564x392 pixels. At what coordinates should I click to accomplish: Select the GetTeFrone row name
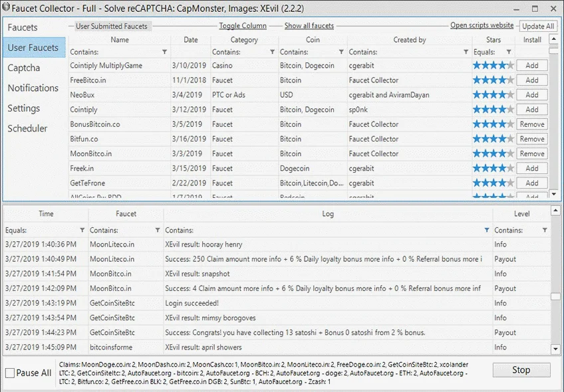click(x=87, y=183)
